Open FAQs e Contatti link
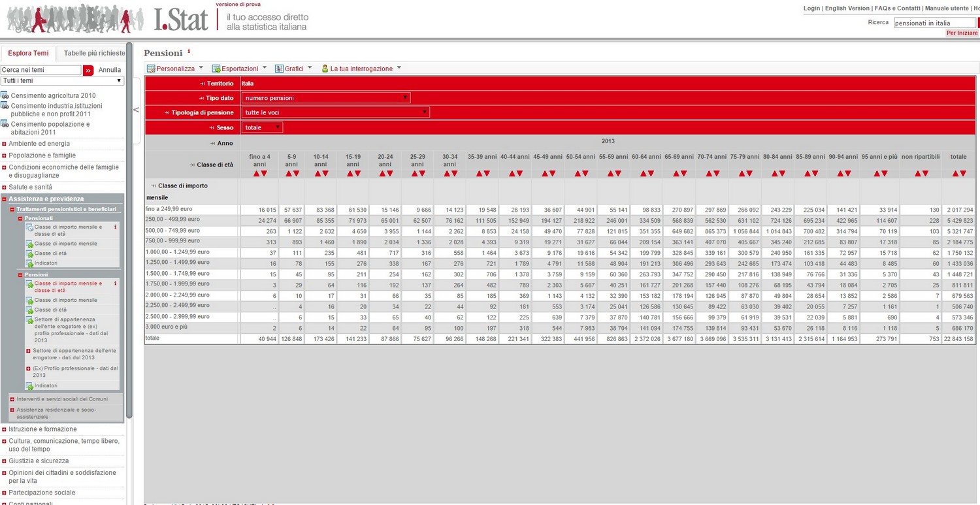 (x=897, y=8)
